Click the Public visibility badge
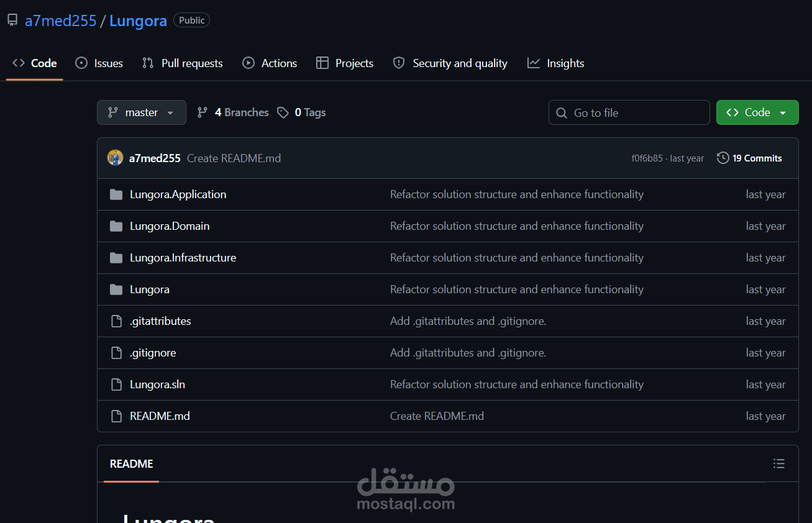 [191, 20]
